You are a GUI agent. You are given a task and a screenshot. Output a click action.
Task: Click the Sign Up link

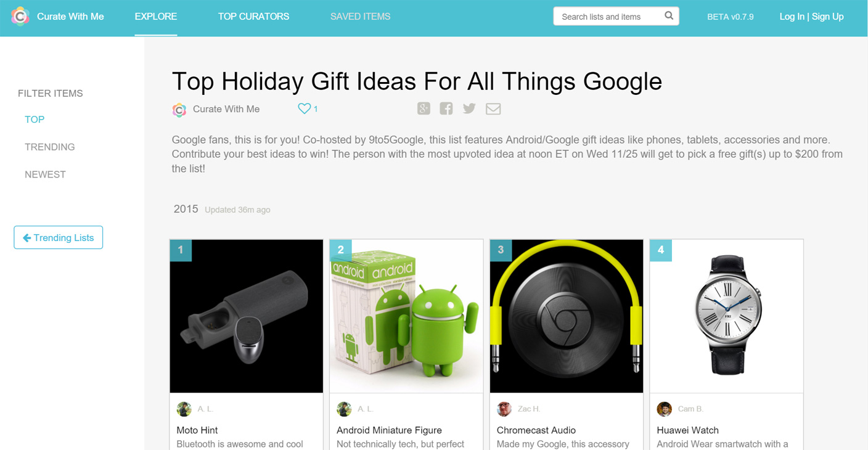pos(827,17)
